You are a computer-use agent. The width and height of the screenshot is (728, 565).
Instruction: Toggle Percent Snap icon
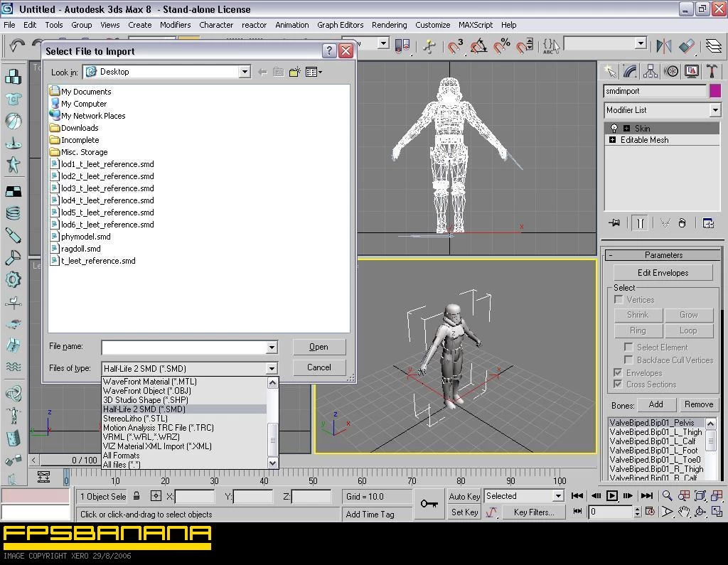[x=502, y=46]
